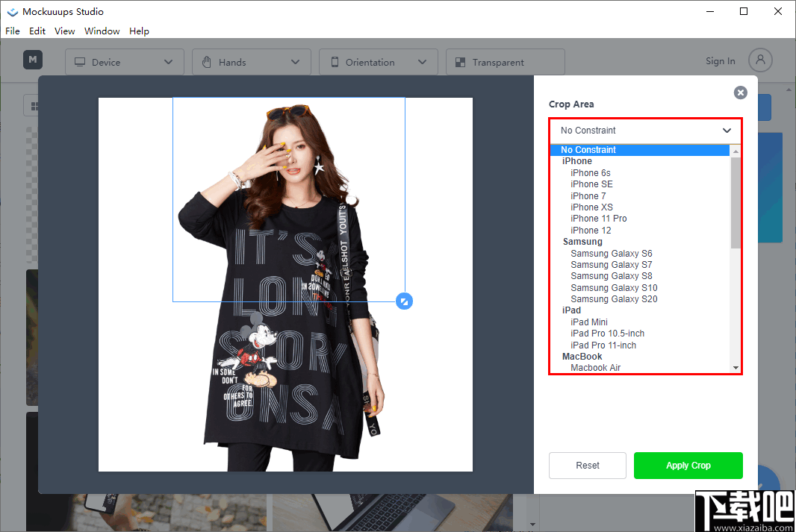
Task: Close the Crop Area dialog
Action: click(x=740, y=93)
